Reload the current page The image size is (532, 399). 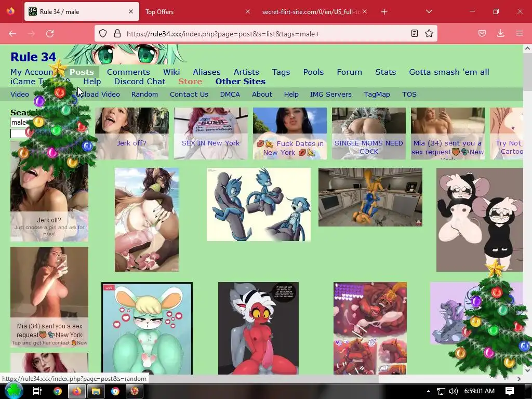click(50, 34)
